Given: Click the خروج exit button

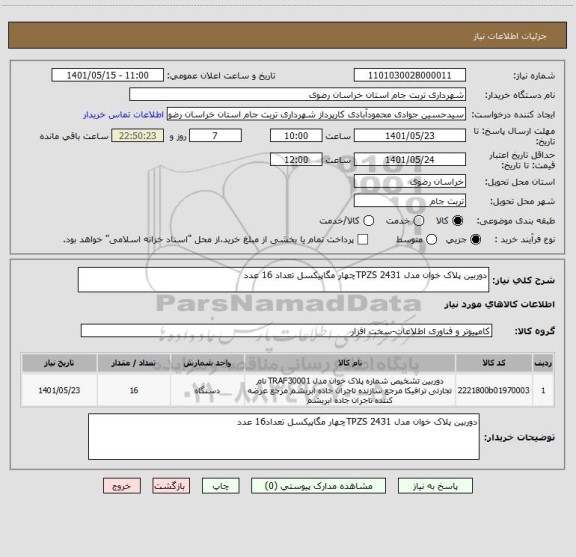Looking at the screenshot, I should tap(122, 486).
